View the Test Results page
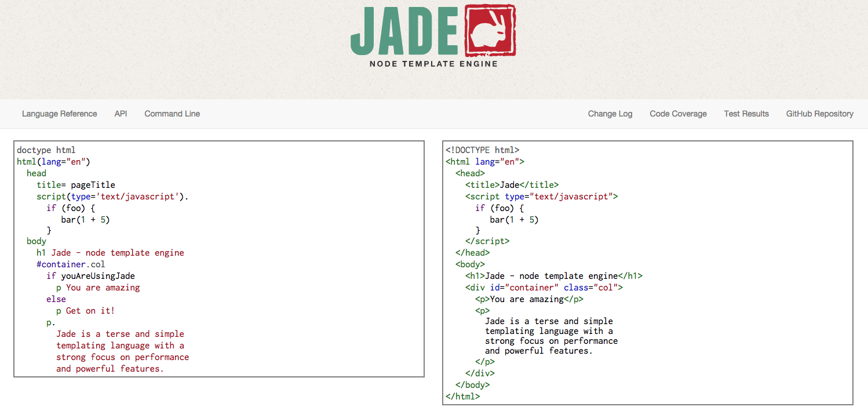868x414 pixels. click(x=746, y=114)
